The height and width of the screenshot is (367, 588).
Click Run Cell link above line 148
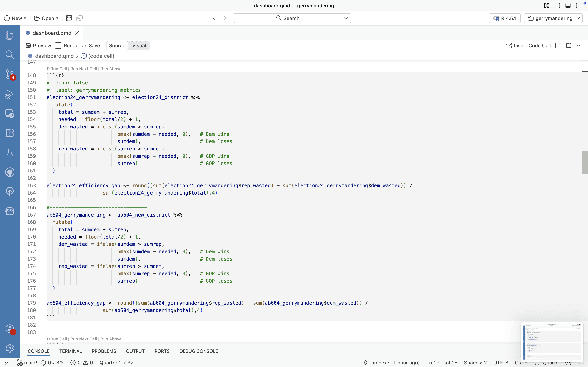58,69
